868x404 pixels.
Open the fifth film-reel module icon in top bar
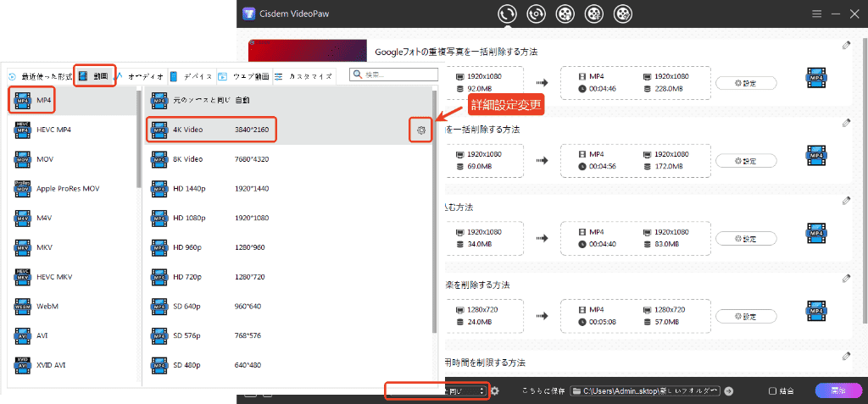[x=623, y=14]
